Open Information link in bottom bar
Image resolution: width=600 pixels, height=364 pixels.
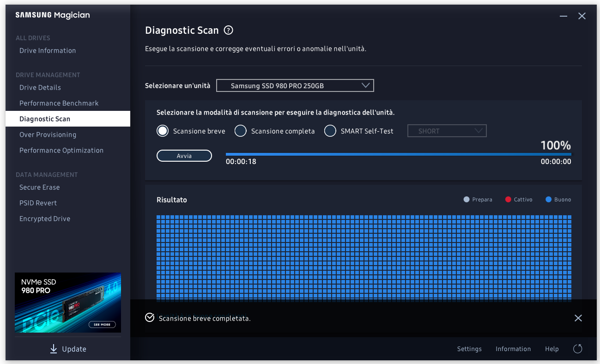[x=513, y=349]
